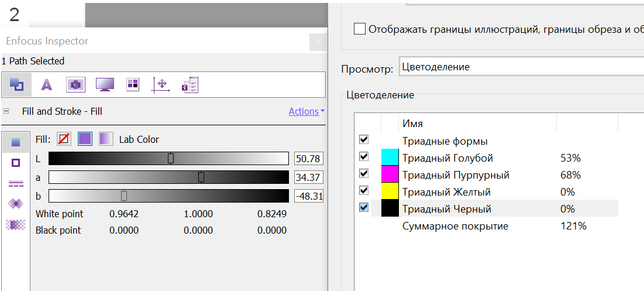Set fill to none with red-slash icon
Screen dimensions: 644x291
click(x=64, y=139)
